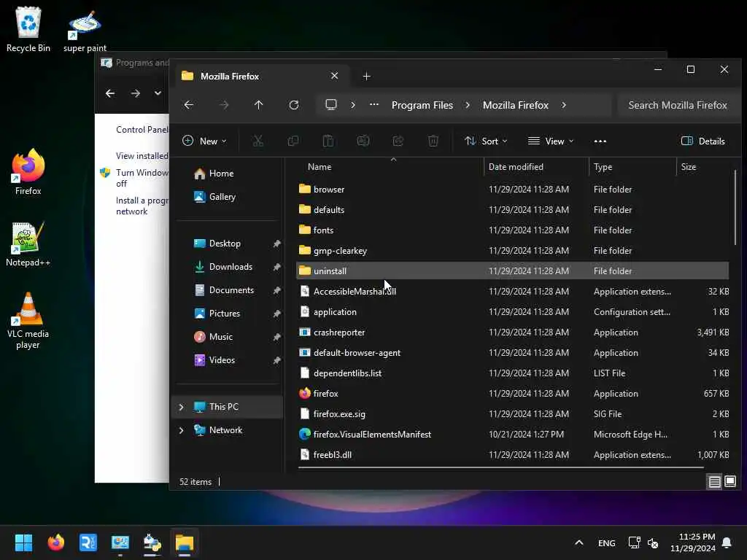The image size is (747, 560).
Task: Select the super paint desktop shortcut
Action: tap(85, 31)
